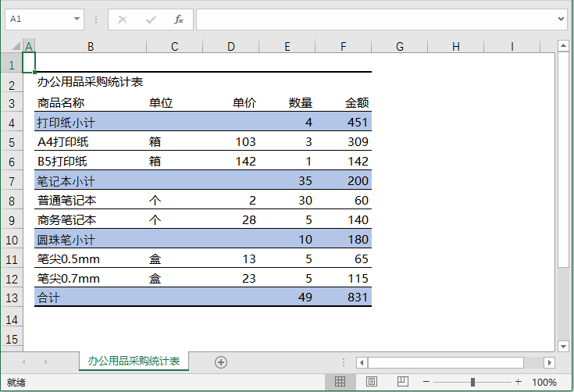
Task: Click the formula bar Enter checkmark icon
Action: pos(151,20)
